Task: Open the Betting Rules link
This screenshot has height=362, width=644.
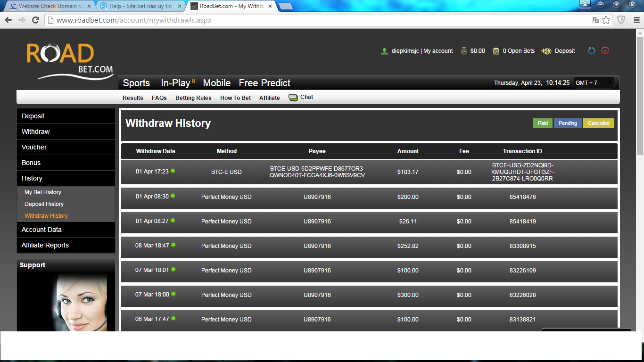Action: click(x=193, y=98)
